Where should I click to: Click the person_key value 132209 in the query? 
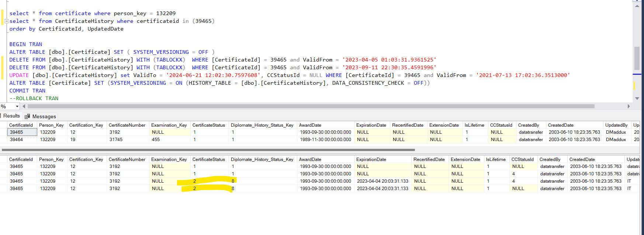point(166,13)
